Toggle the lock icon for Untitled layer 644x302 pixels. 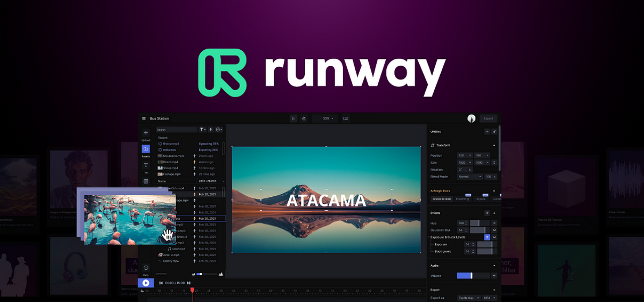point(494,131)
